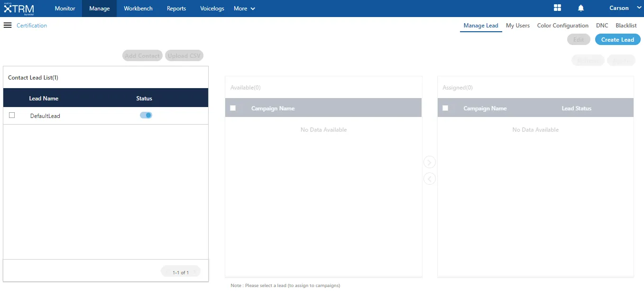The image size is (644, 306).
Task: Expand the More menu dropdown
Action: (244, 9)
